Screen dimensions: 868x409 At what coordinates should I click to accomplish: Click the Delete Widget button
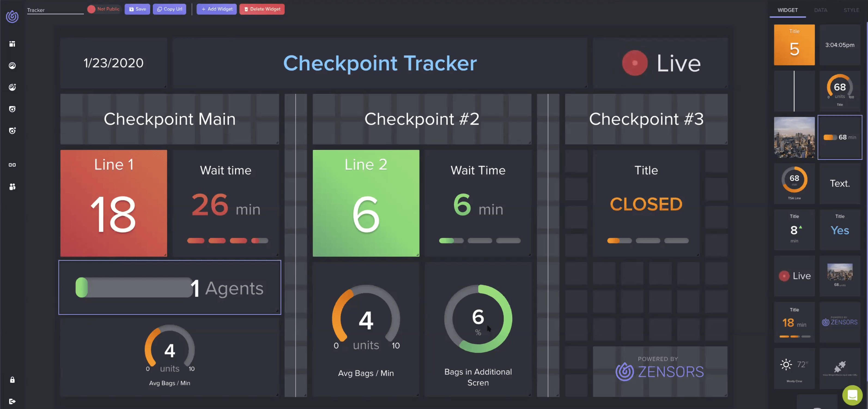click(262, 9)
